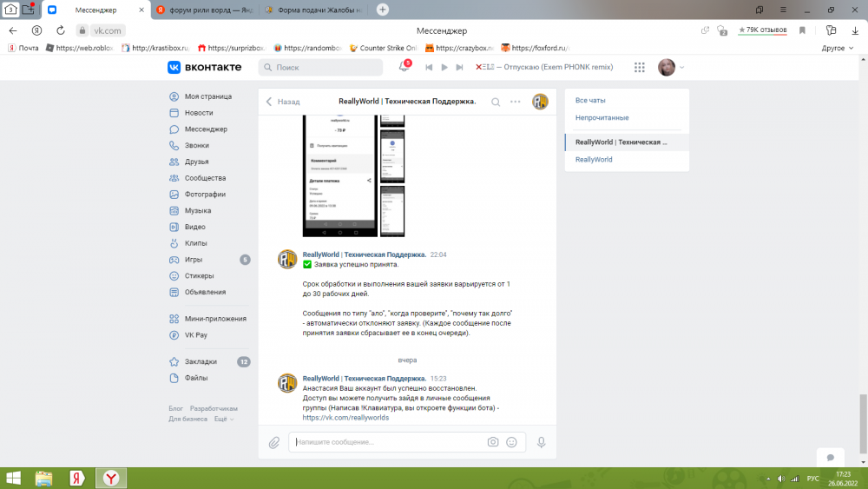Bookmark this page
Viewport: 868px width, 489px height.
pos(802,30)
